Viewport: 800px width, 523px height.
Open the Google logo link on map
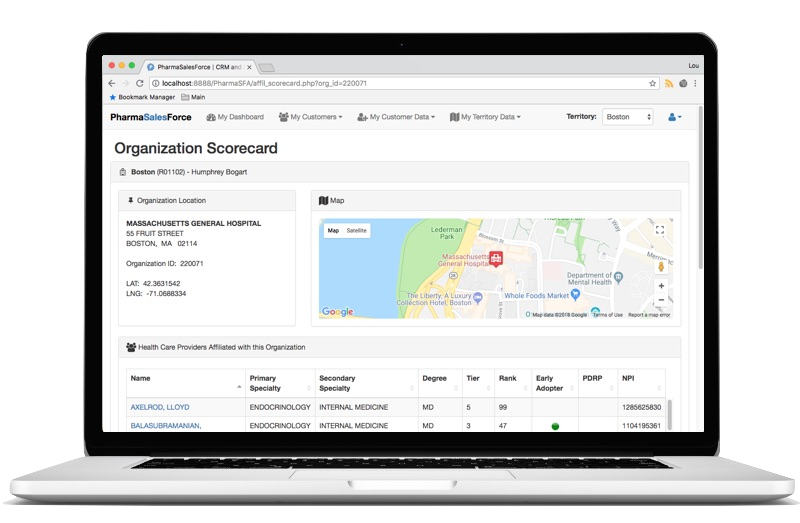pos(337,311)
